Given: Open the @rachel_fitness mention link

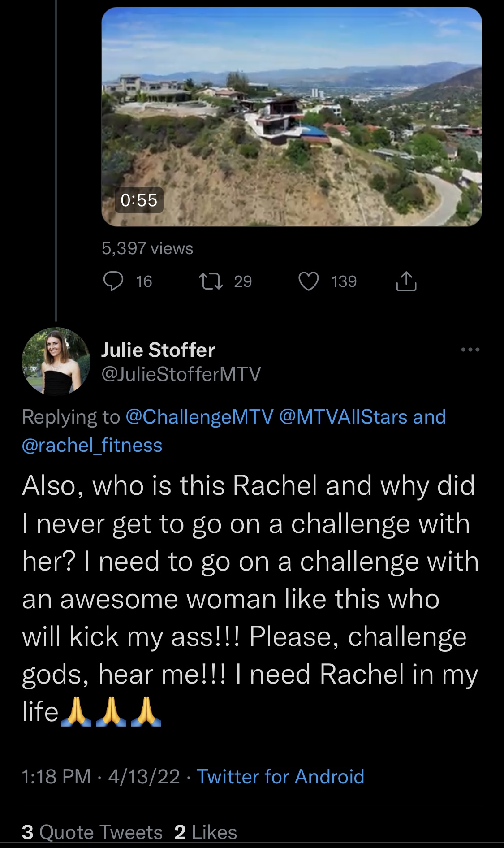Looking at the screenshot, I should [x=92, y=446].
